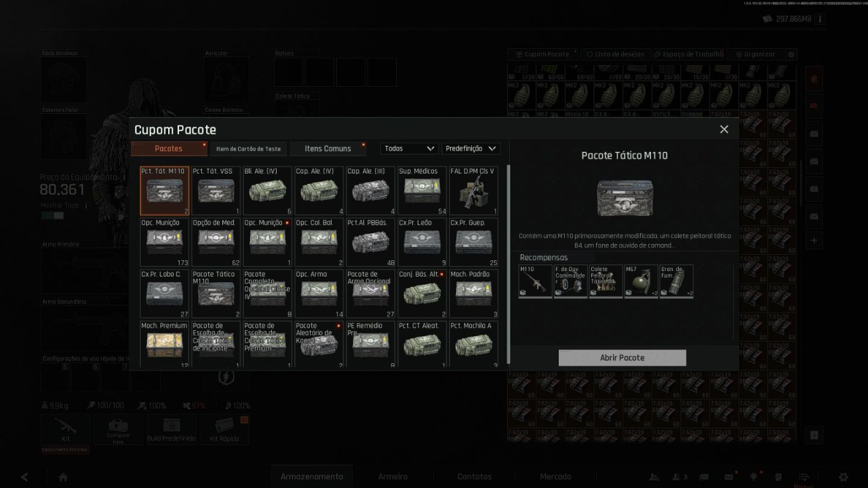This screenshot has height=488, width=868.
Task: Select the Moch. Premium golden crate
Action: click(x=165, y=345)
